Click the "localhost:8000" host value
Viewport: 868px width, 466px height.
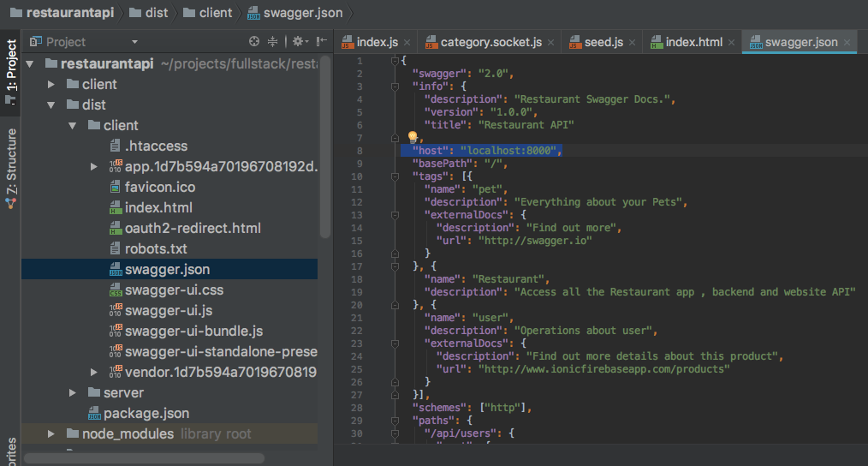click(508, 151)
